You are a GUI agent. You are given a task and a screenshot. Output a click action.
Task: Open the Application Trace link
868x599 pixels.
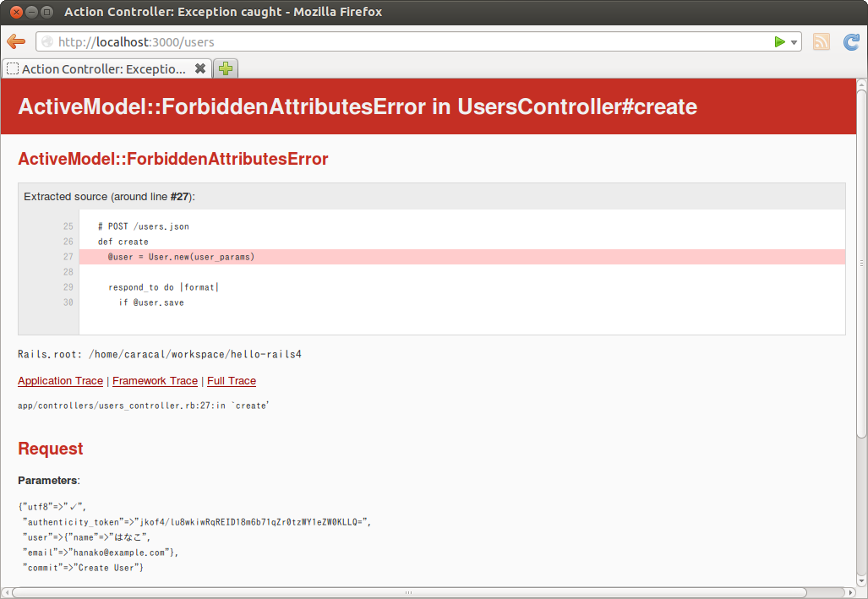click(60, 381)
